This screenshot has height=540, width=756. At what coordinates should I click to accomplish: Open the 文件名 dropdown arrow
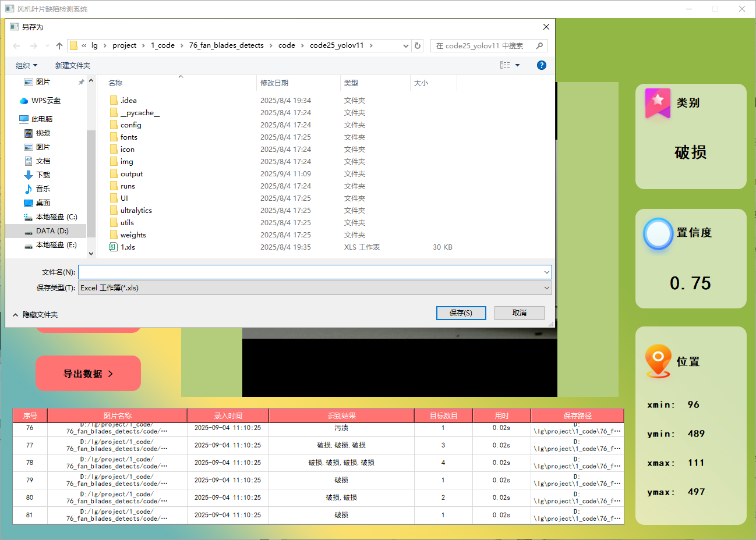pyautogui.click(x=547, y=272)
